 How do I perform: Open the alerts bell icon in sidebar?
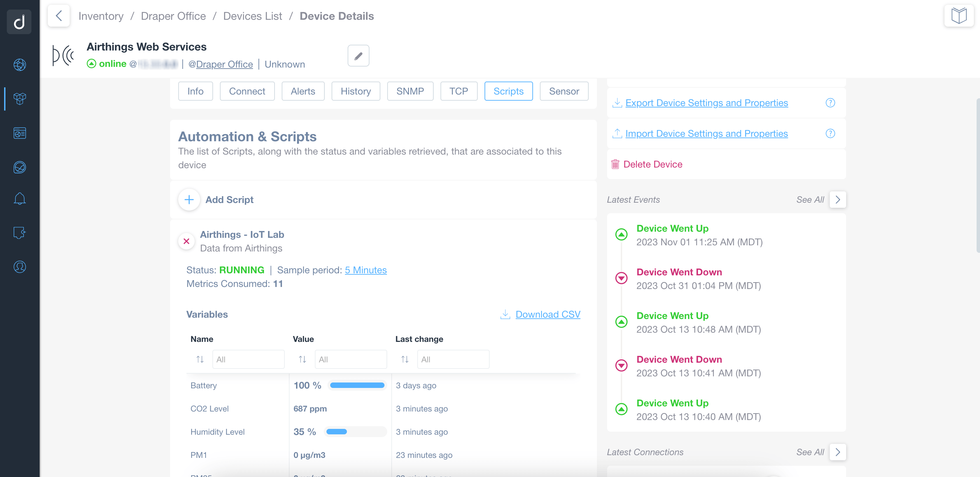pyautogui.click(x=20, y=198)
